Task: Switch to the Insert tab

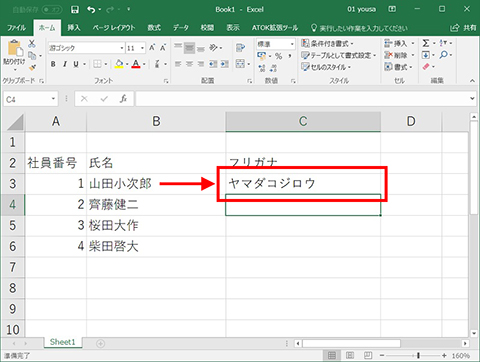Action: 74,28
